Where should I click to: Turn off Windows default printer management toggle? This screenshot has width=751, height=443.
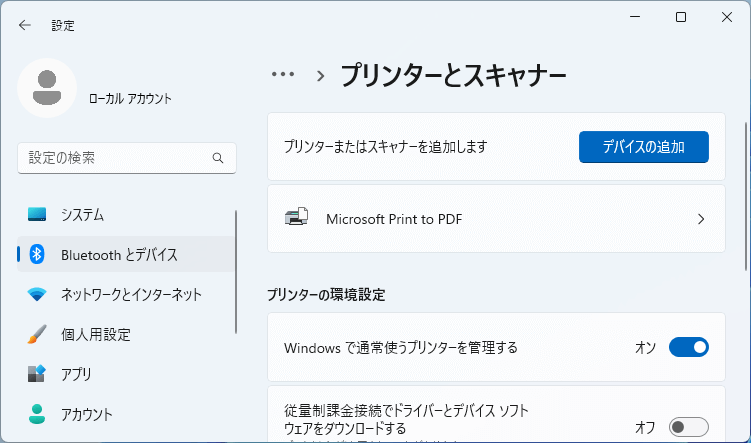point(688,347)
